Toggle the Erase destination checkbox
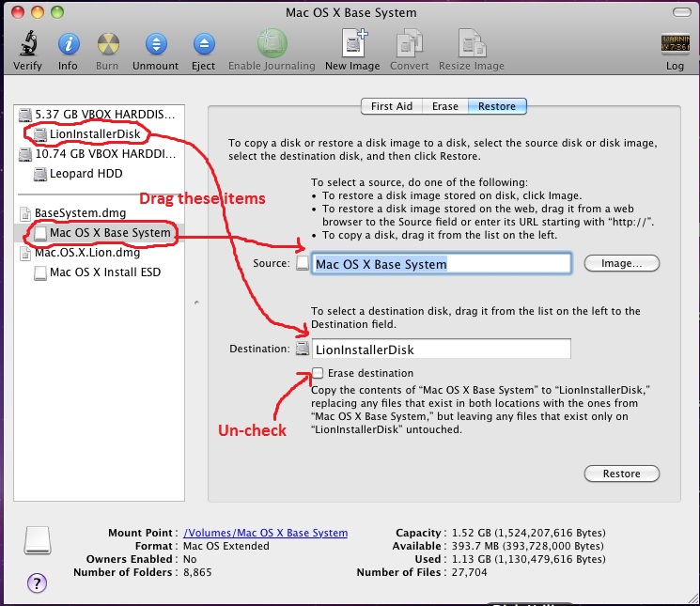The image size is (700, 606). click(x=318, y=373)
